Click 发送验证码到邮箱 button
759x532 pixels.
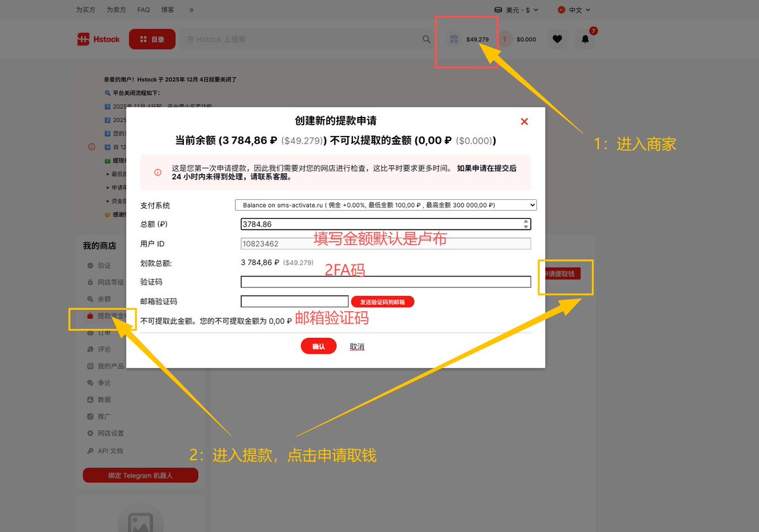point(383,302)
